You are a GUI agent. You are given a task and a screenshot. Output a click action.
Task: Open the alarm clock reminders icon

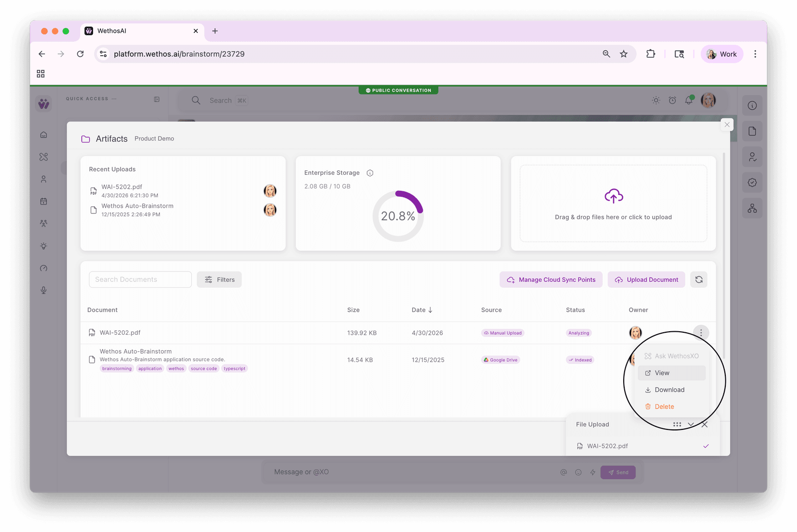pos(672,100)
